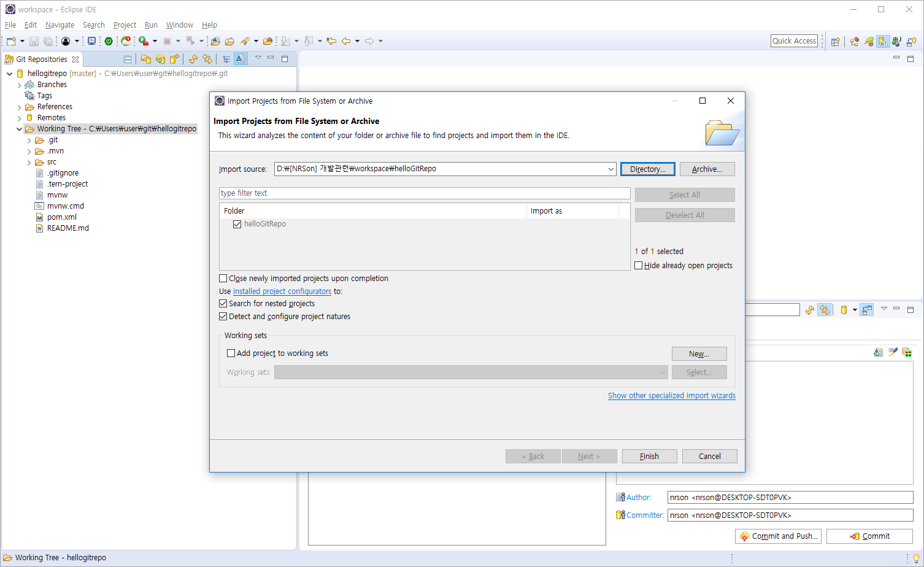Click the Clone a Git repository icon

point(160,60)
